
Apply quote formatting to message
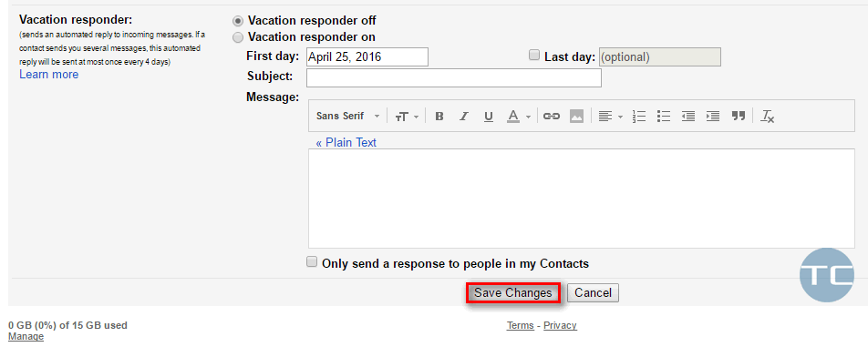pos(739,116)
